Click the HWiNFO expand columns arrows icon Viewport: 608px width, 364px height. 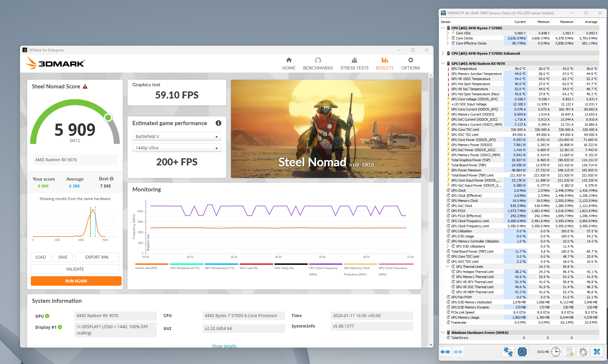(x=445, y=352)
